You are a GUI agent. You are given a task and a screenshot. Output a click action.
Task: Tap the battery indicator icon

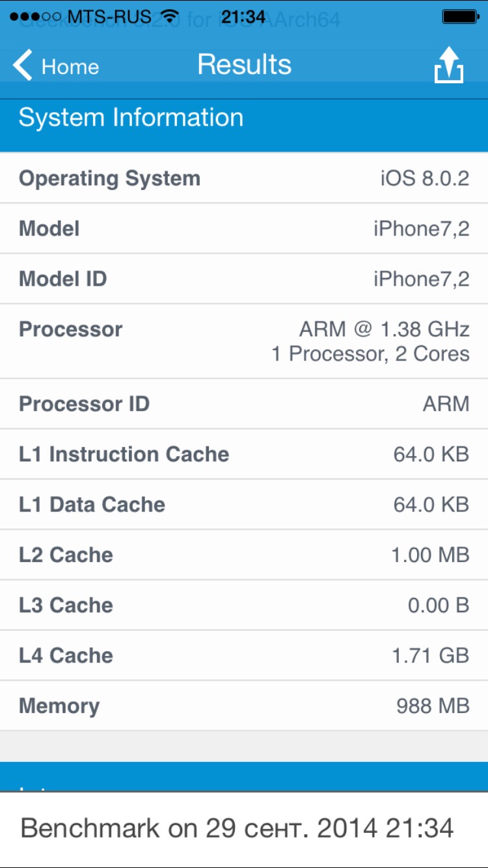point(460,17)
